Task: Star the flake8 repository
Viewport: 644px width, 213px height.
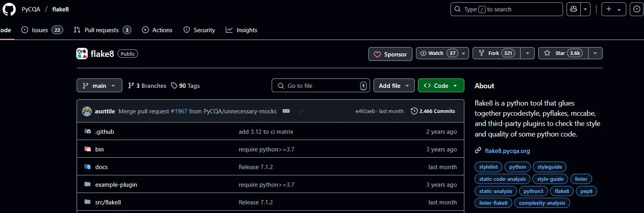Action: point(563,53)
